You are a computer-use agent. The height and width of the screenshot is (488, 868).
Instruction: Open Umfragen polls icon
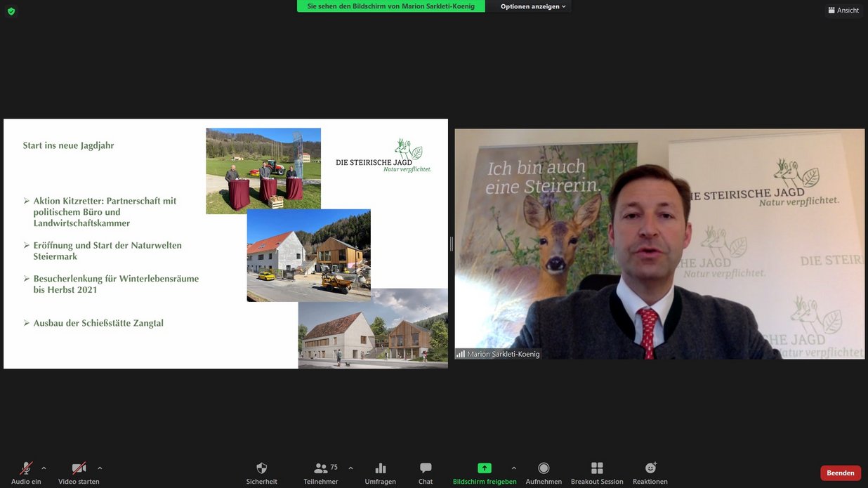(380, 468)
